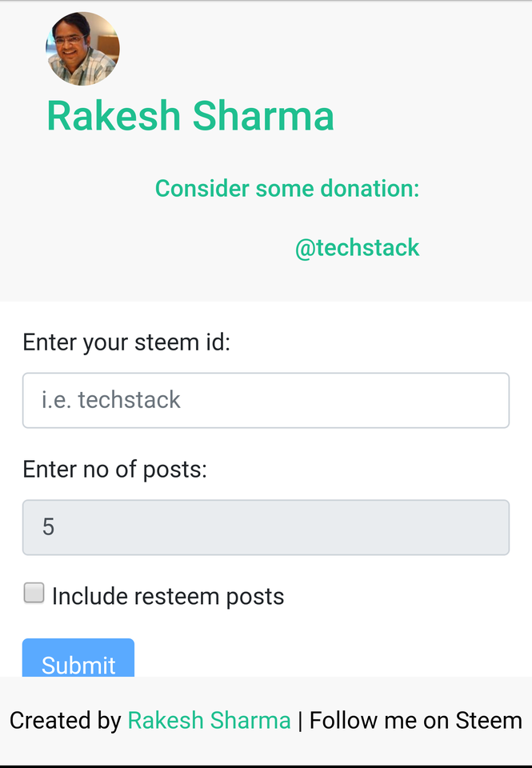The image size is (532, 768).
Task: Click the "Enter your steem id:" label
Action: pyautogui.click(x=126, y=342)
